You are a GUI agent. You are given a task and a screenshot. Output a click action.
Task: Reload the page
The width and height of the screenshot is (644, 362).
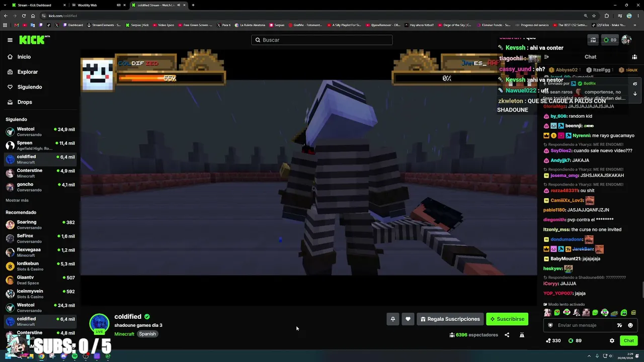(24, 16)
